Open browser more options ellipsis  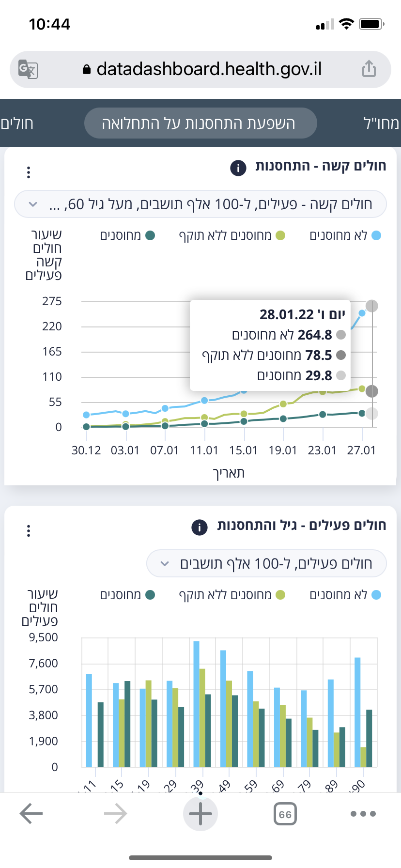point(363,814)
